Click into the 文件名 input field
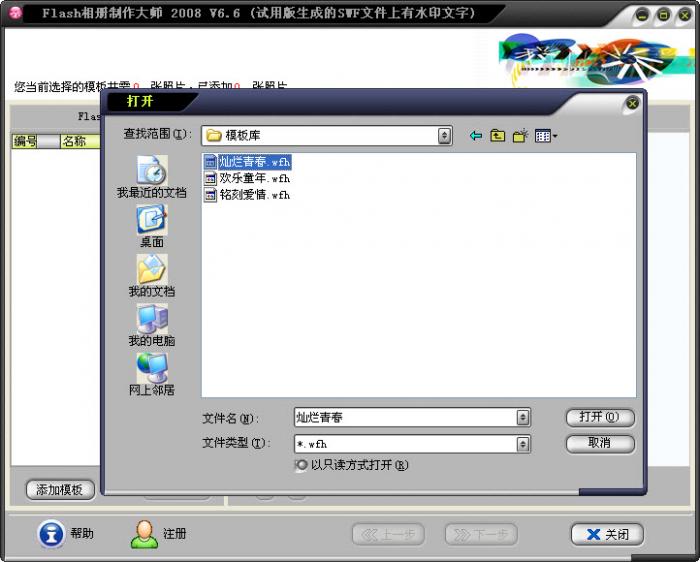 pyautogui.click(x=405, y=418)
